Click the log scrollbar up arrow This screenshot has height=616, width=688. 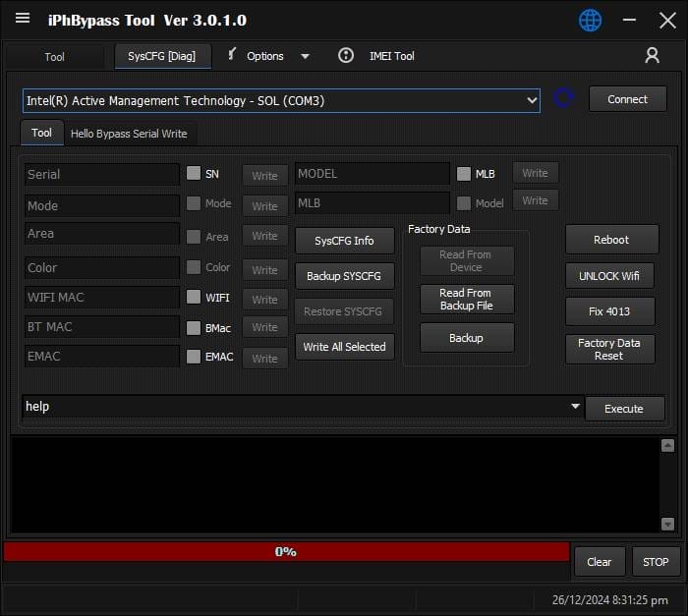667,446
